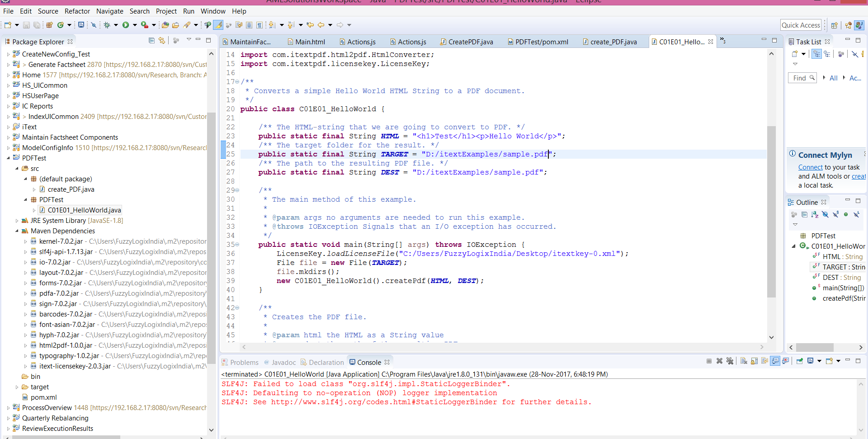
Task: Toggle Show Console on Standard Error
Action: pos(785,361)
